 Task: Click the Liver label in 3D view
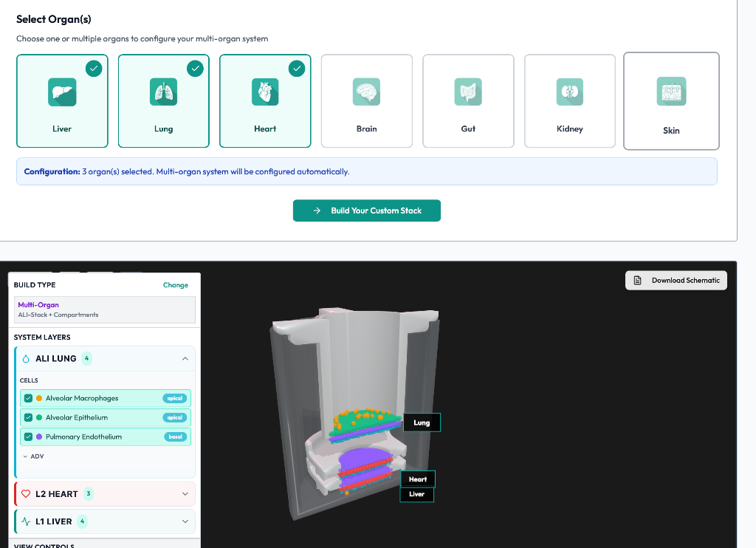[417, 494]
